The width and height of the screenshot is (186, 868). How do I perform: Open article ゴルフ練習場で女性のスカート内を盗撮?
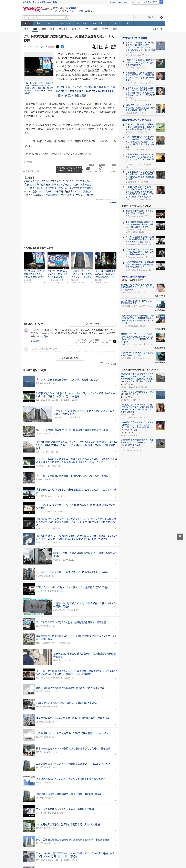pos(73,764)
